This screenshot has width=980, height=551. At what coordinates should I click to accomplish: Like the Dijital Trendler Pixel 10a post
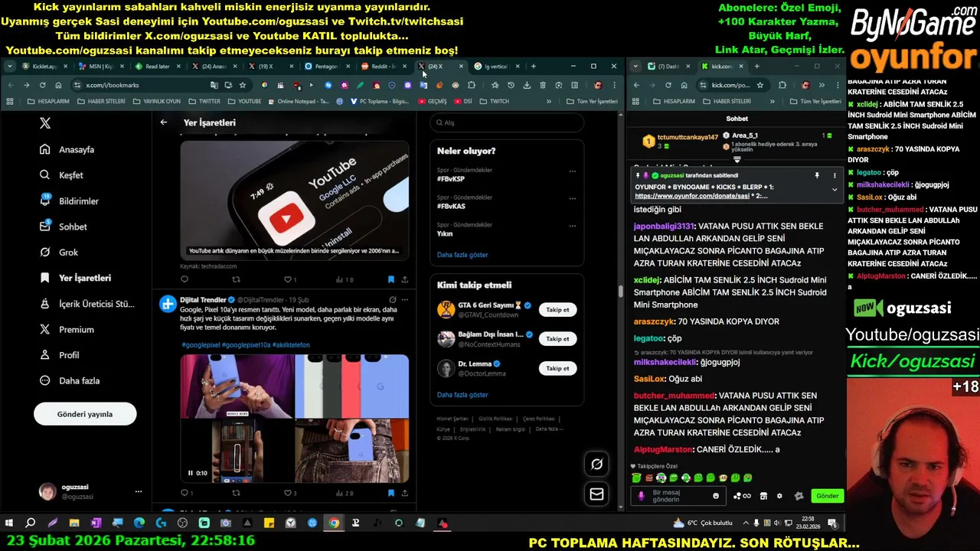286,493
